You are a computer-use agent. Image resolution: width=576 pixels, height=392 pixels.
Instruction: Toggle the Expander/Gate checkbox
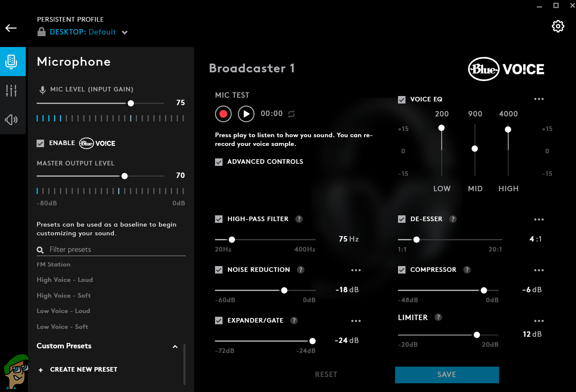219,321
